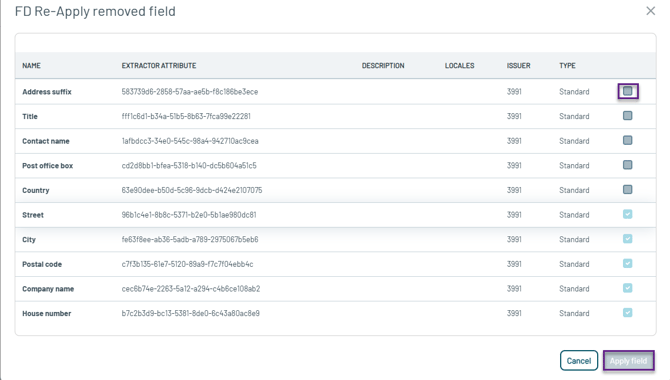Click issuer 3991 in Address suffix row
This screenshot has width=670, height=380.
coord(514,91)
